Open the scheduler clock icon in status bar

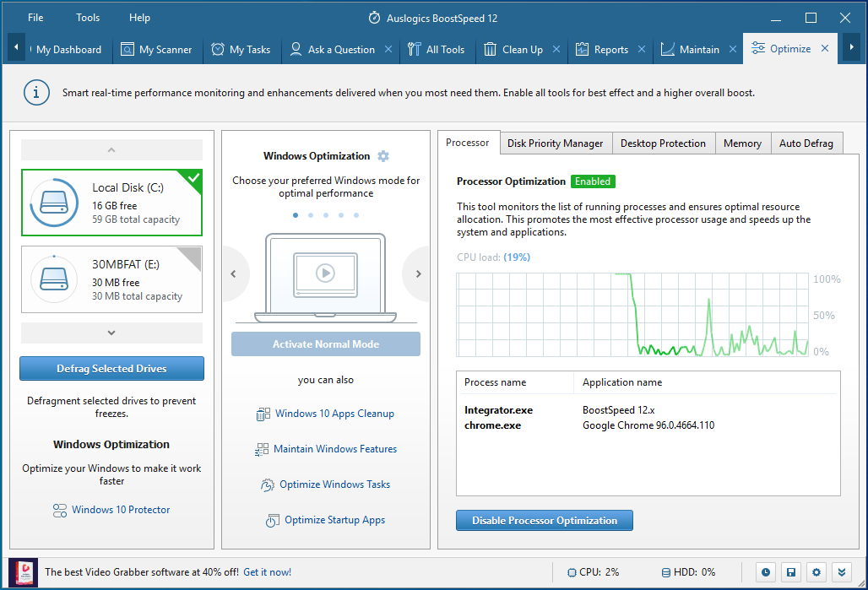[x=766, y=572]
